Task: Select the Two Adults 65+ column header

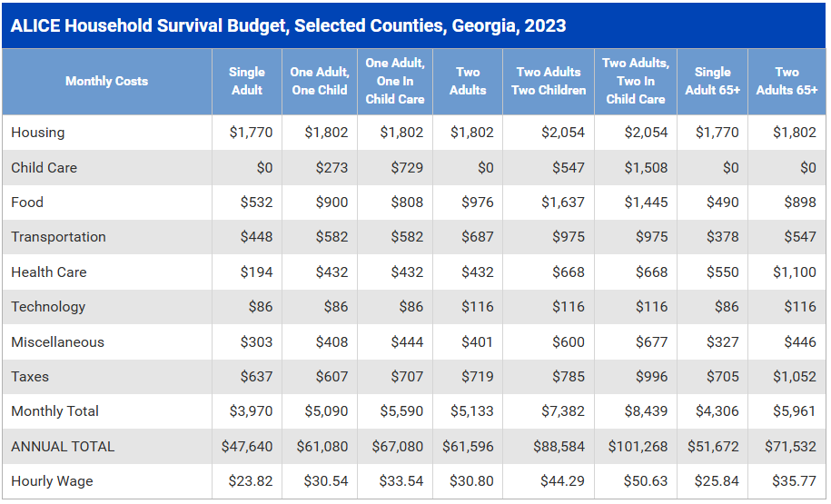Action: point(786,81)
